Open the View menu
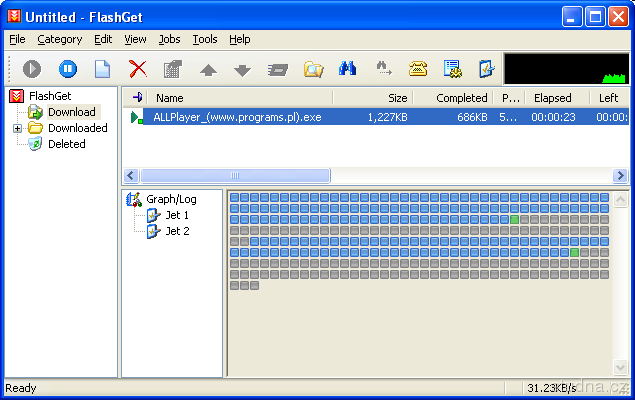This screenshot has width=635, height=400. 135,39
